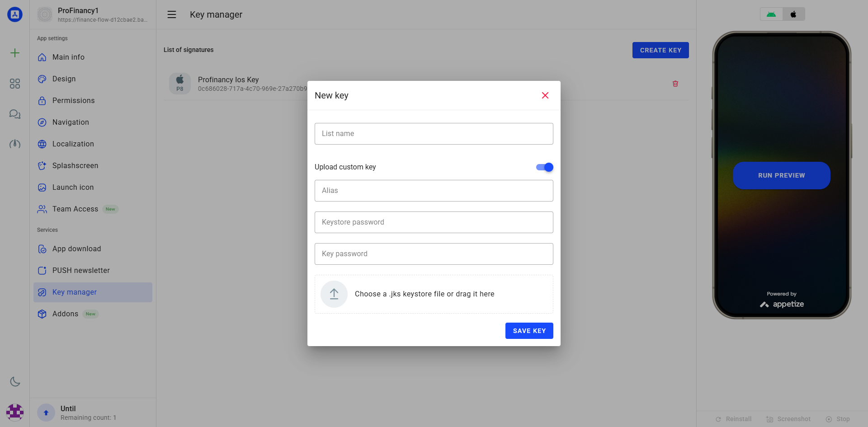Image resolution: width=868 pixels, height=427 pixels.
Task: Open Main info settings
Action: 93,57
